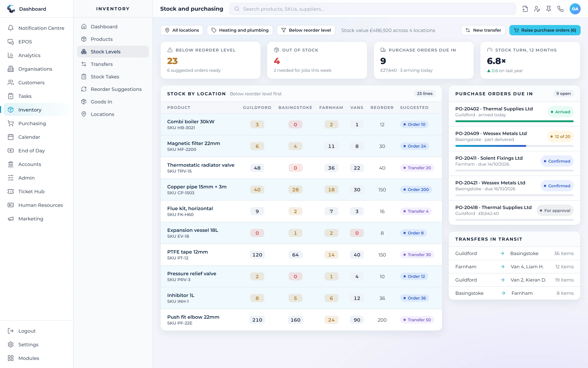Click the Settings gear icon
Image resolution: width=588 pixels, height=368 pixels.
pos(11,344)
